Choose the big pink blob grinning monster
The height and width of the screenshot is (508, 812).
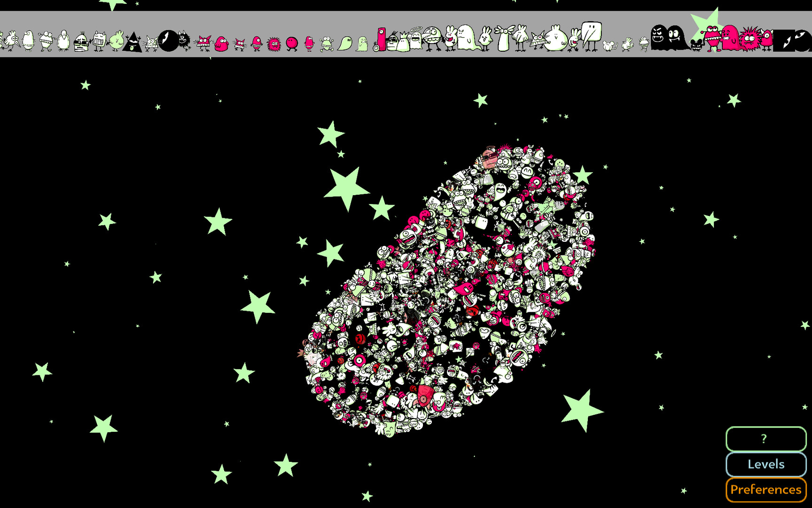(730, 39)
